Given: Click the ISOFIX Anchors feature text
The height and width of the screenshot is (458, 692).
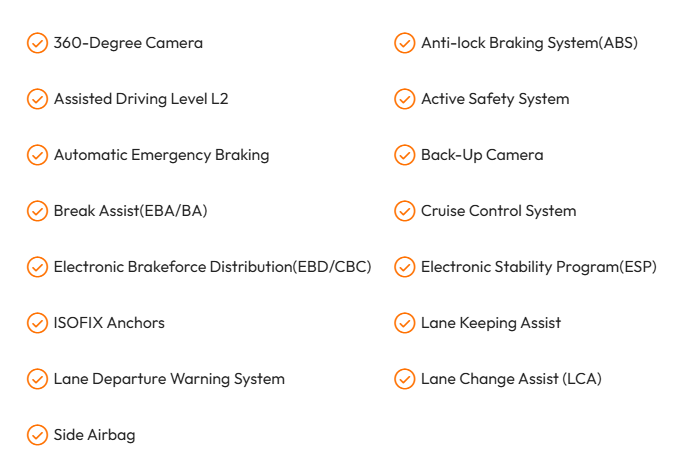Looking at the screenshot, I should [x=109, y=323].
